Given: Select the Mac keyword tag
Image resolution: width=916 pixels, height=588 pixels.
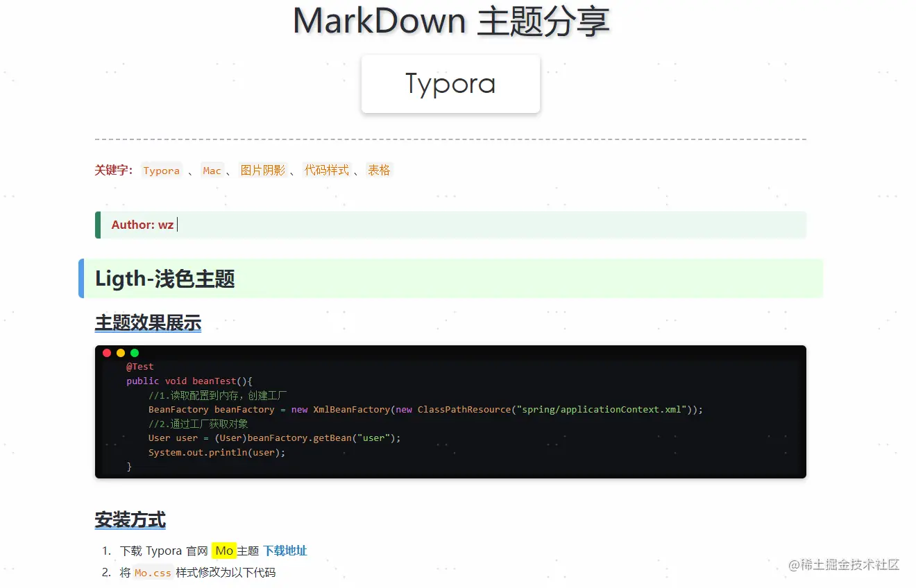Looking at the screenshot, I should pos(212,171).
